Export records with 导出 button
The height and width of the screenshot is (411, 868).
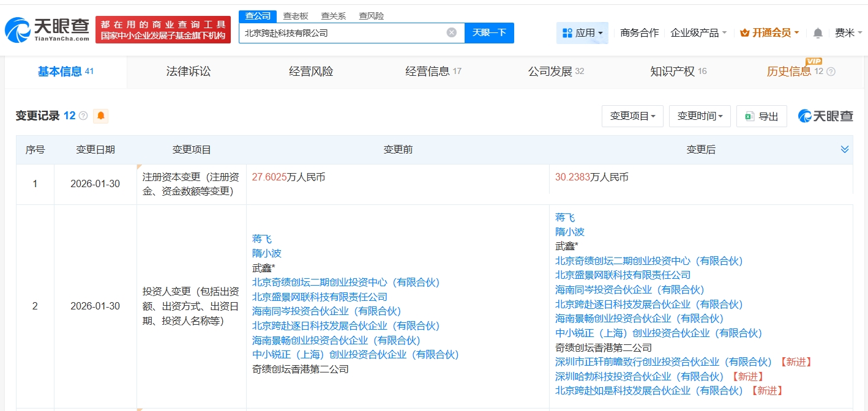click(x=761, y=116)
